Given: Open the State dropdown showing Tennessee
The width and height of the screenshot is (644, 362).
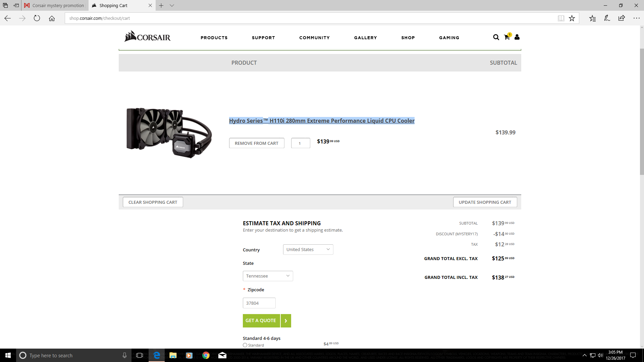Looking at the screenshot, I should tap(268, 276).
